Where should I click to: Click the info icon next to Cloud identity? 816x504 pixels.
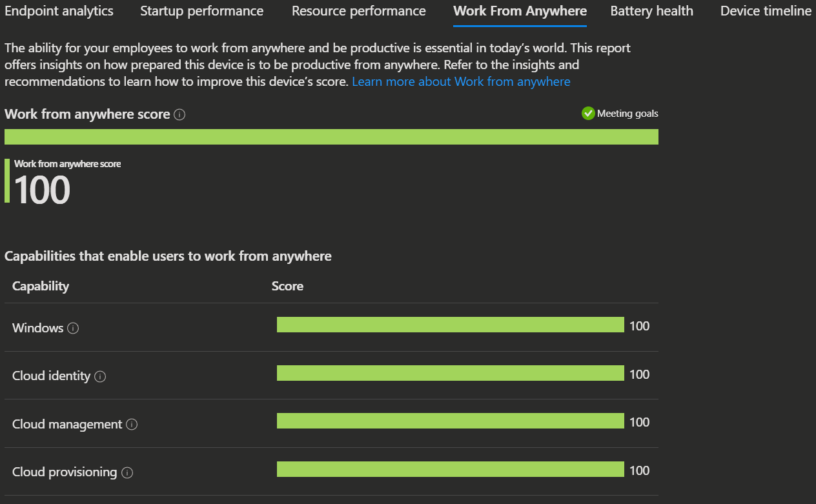pyautogui.click(x=100, y=376)
